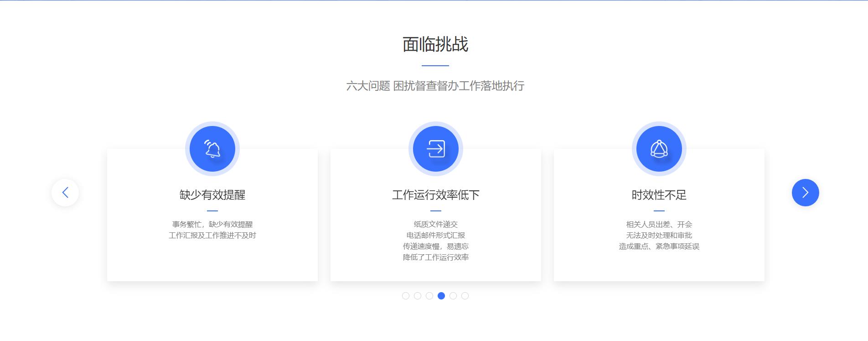Select the fifth carousel pagination dot
The width and height of the screenshot is (868, 341).
(x=453, y=296)
